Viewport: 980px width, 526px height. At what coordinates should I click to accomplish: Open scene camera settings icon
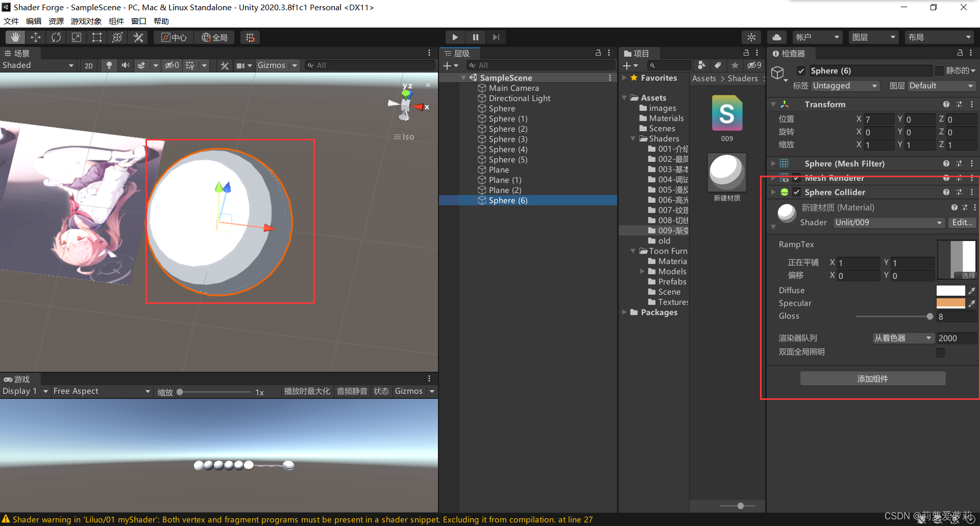240,65
